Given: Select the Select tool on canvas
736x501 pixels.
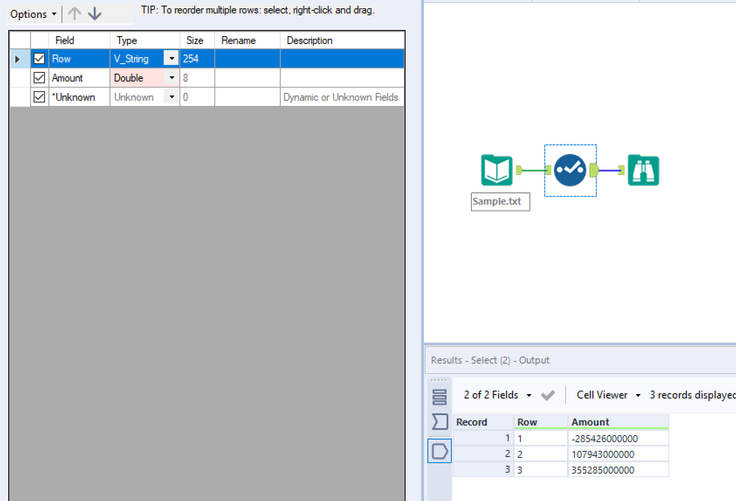Looking at the screenshot, I should coord(570,170).
